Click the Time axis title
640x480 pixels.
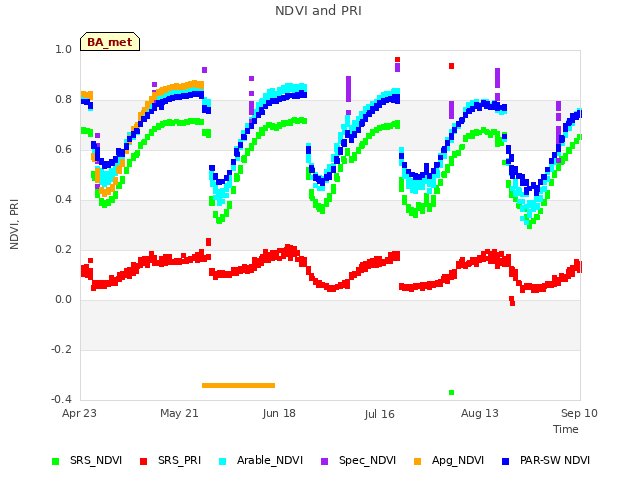click(x=566, y=429)
